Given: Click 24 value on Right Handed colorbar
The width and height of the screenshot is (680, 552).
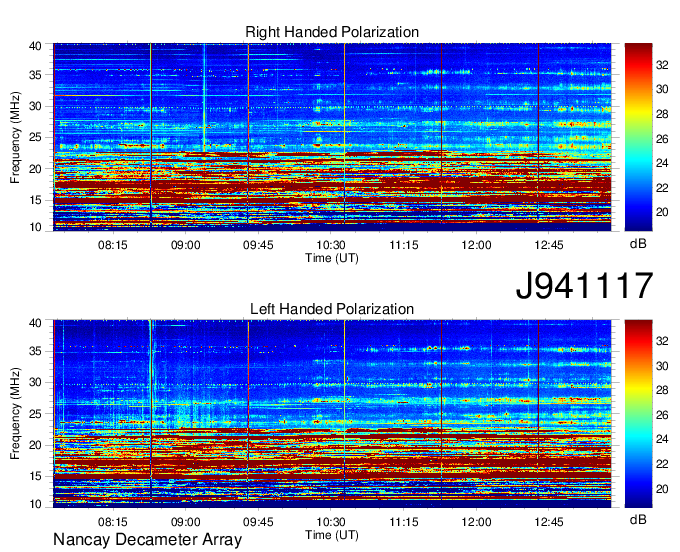Looking at the screenshot, I should (x=662, y=163).
